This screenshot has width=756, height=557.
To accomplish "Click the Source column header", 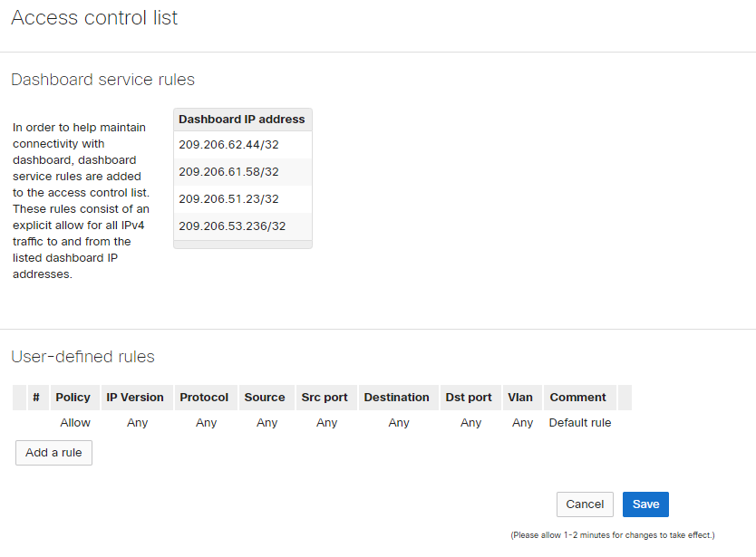I will pyautogui.click(x=266, y=397).
